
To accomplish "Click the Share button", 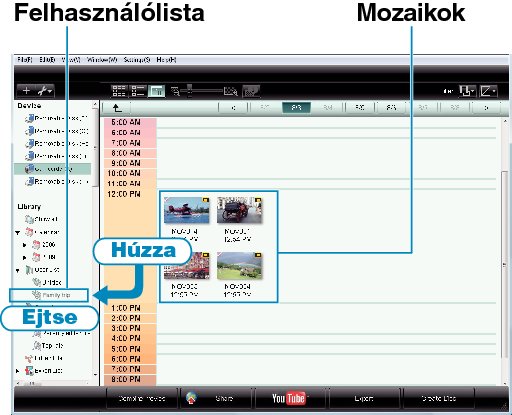I will tap(216, 398).
